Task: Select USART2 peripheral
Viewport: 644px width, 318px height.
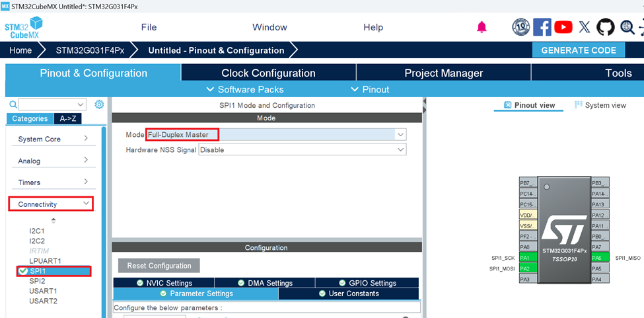Action: click(x=43, y=301)
